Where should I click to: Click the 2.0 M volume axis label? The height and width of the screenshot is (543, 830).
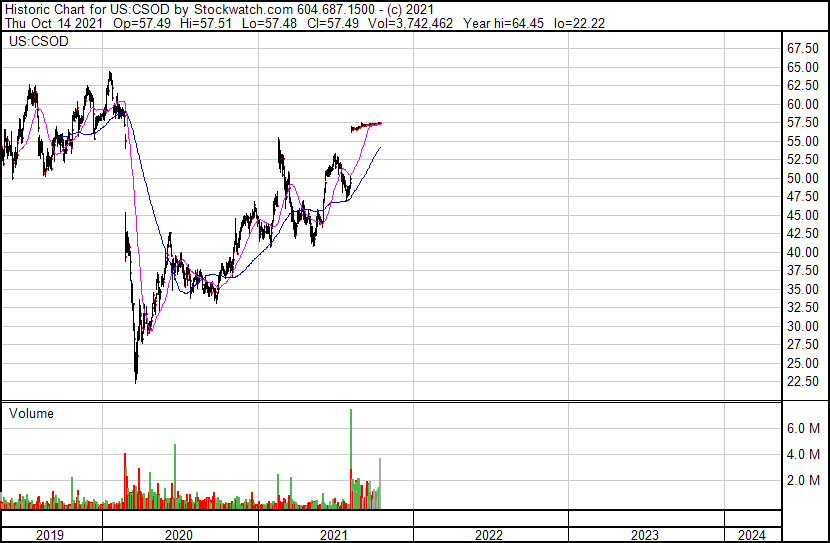[x=804, y=480]
